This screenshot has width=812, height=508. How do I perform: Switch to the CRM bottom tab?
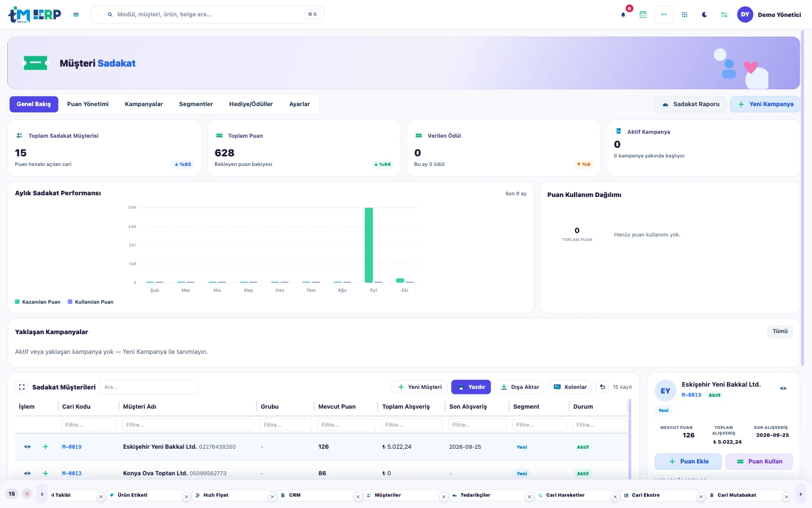(295, 495)
